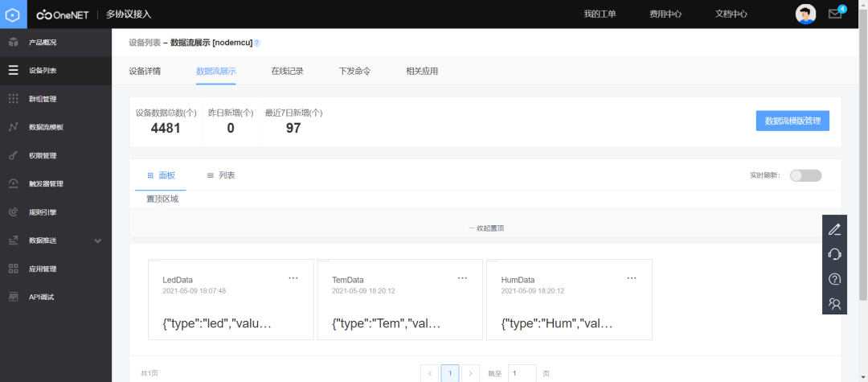Viewport: 868px width, 382px height.
Task: Open the LedData data stream card
Action: 231,299
